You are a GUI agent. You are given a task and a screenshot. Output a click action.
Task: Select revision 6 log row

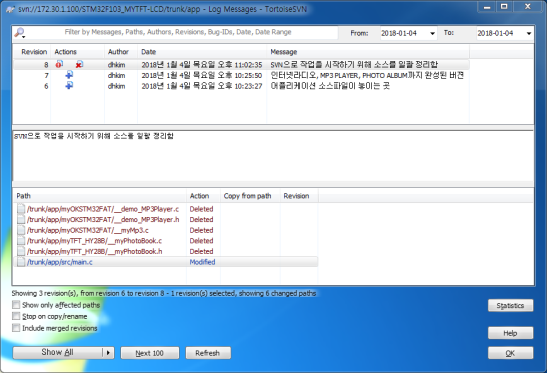pyautogui.click(x=241, y=86)
